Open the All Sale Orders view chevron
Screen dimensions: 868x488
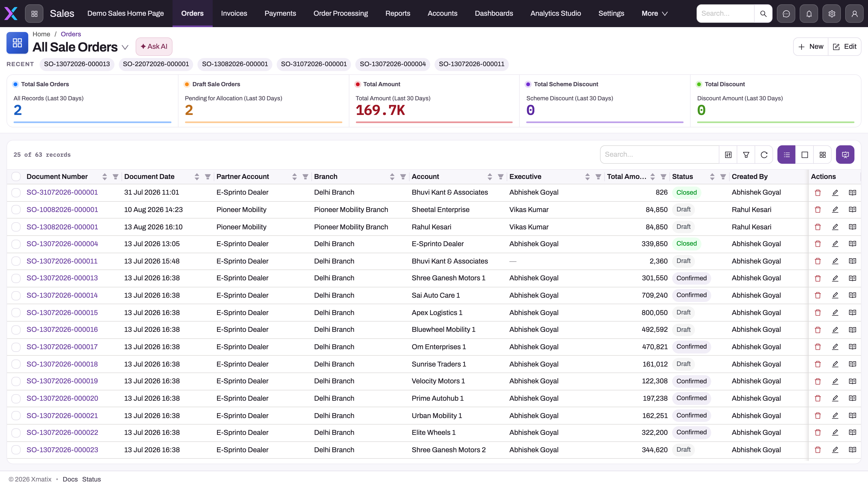[125, 47]
